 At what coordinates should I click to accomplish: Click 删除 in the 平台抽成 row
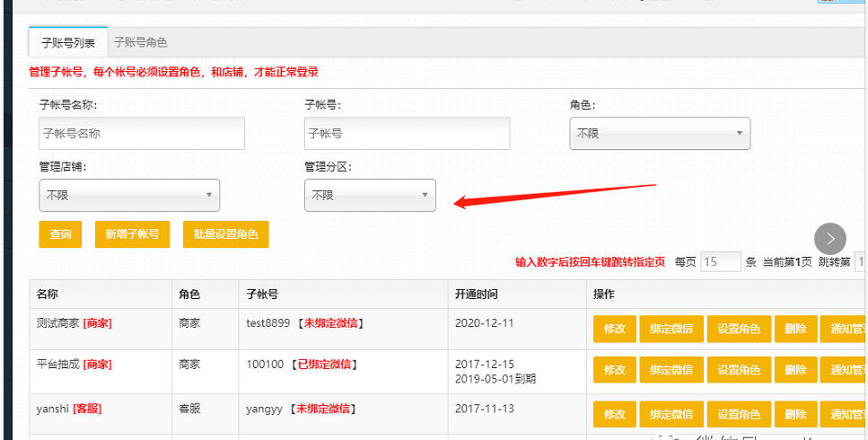pyautogui.click(x=795, y=369)
